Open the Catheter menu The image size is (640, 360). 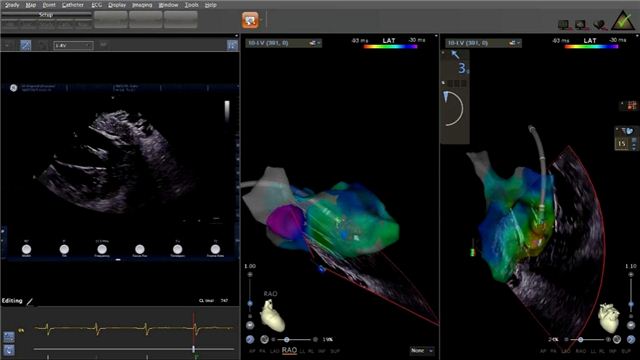pos(73,5)
